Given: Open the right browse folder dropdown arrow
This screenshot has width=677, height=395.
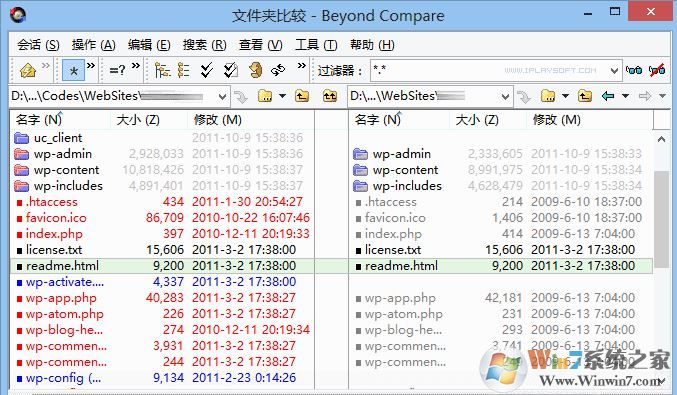Looking at the screenshot, I should click(x=565, y=96).
